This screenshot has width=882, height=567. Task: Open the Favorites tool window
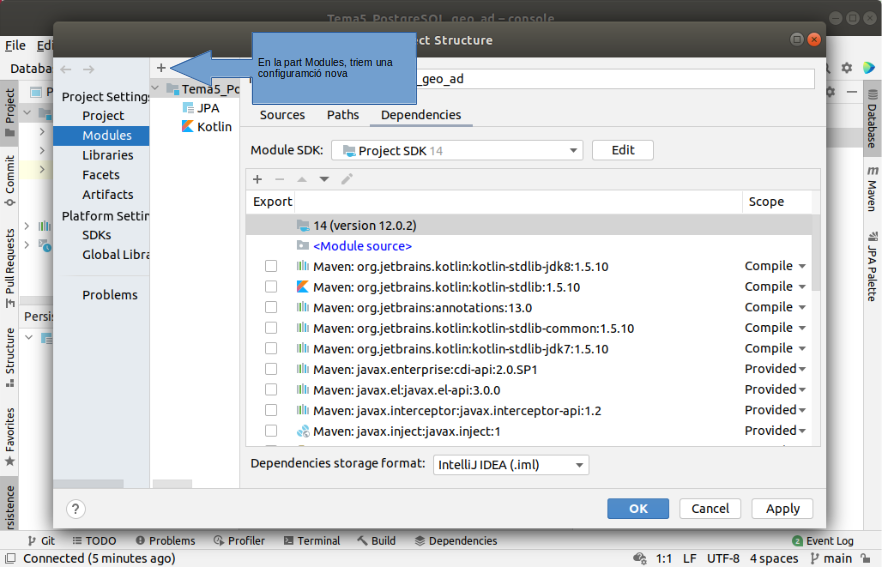point(10,437)
